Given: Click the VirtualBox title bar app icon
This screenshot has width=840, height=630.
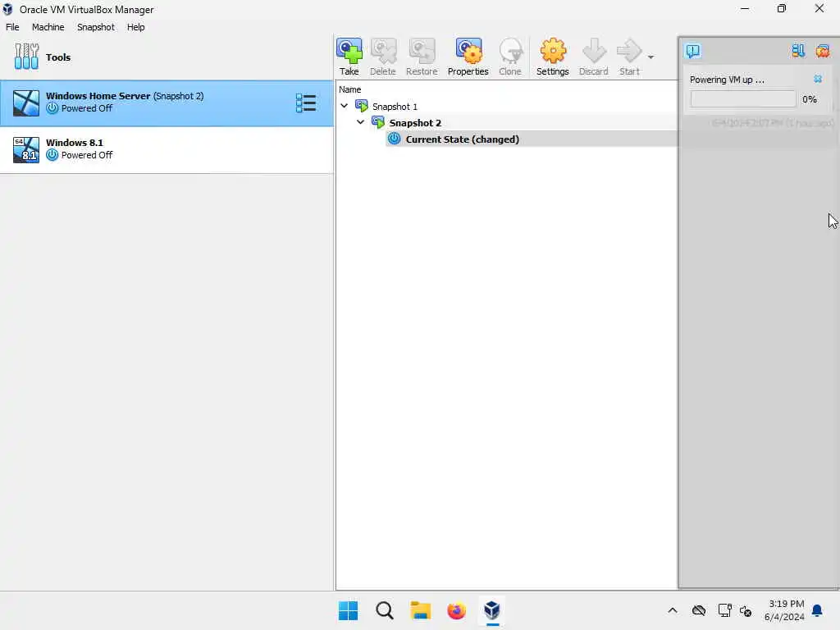Looking at the screenshot, I should point(7,9).
